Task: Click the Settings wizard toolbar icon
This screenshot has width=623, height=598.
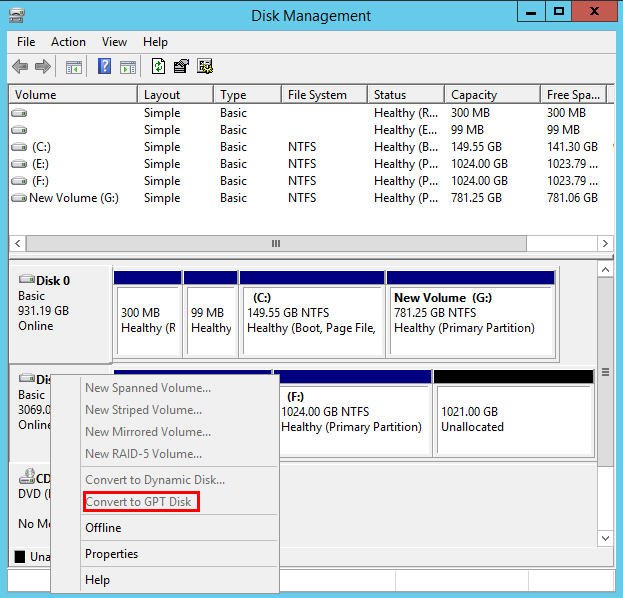Action: coord(205,66)
